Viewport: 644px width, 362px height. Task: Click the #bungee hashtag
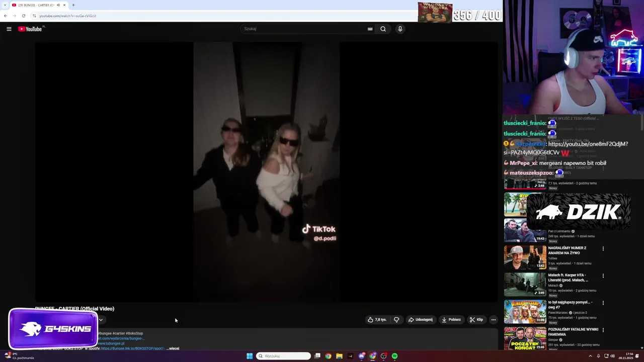point(105,333)
